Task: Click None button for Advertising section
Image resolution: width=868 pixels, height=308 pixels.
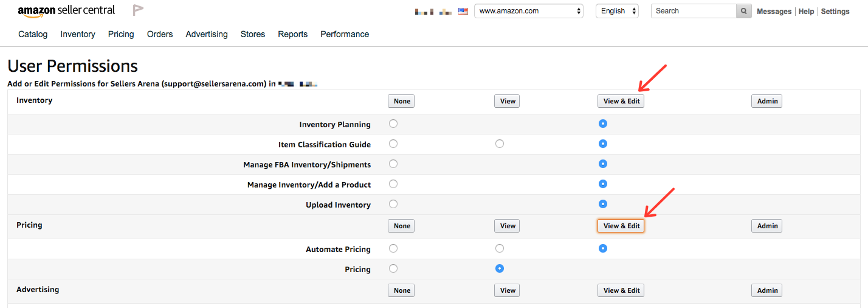Action: pos(402,290)
